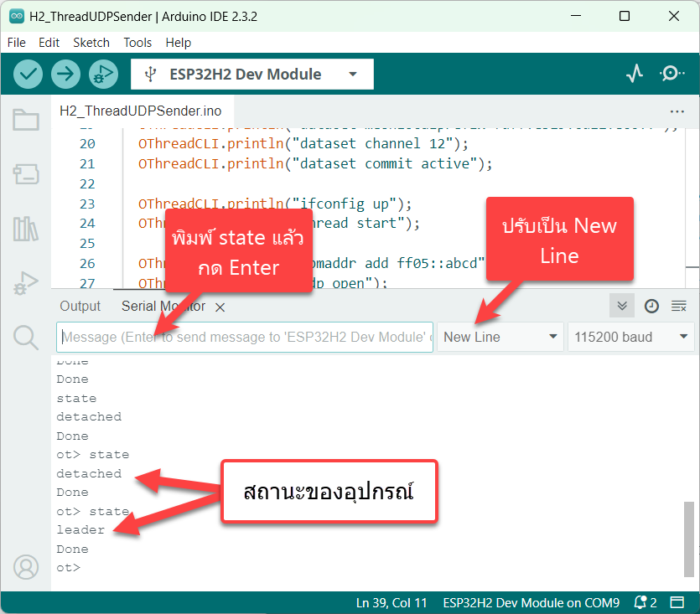Open the Library Manager books icon
700x614 pixels.
pos(26,229)
